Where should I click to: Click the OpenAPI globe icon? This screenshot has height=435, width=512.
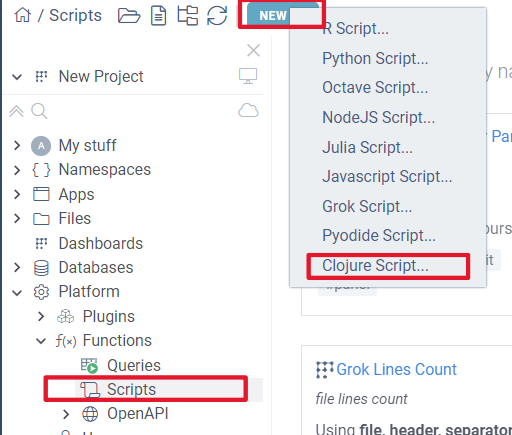click(90, 414)
